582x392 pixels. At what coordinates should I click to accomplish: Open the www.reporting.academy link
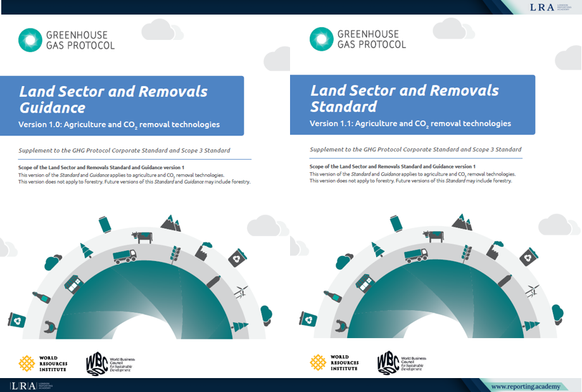click(526, 386)
